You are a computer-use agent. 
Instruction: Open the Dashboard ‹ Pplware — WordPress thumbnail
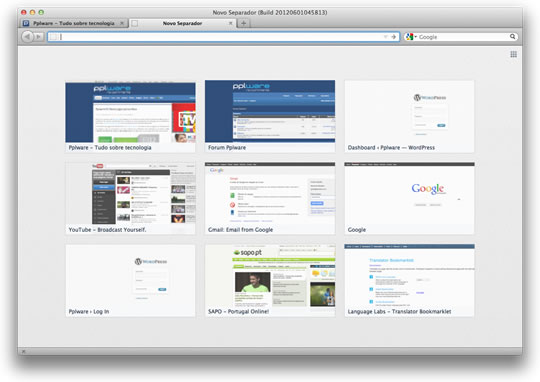coord(409,116)
